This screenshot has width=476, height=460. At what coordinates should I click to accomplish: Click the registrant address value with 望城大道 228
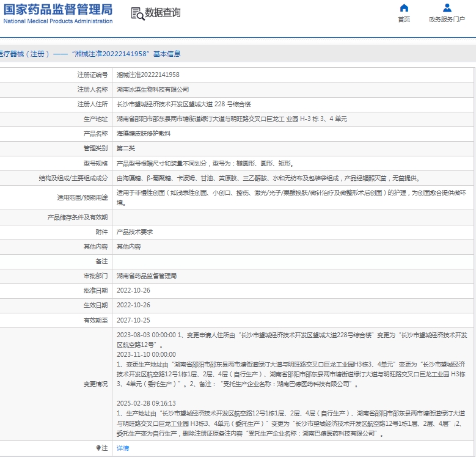[184, 104]
